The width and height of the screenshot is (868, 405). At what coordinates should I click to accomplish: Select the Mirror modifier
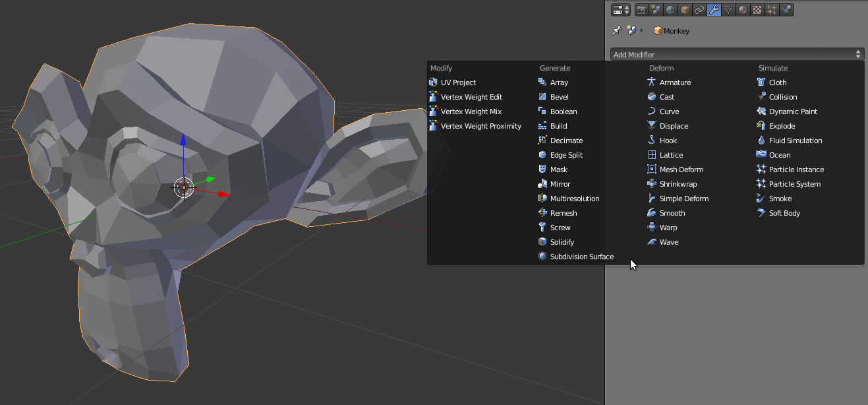tap(560, 184)
